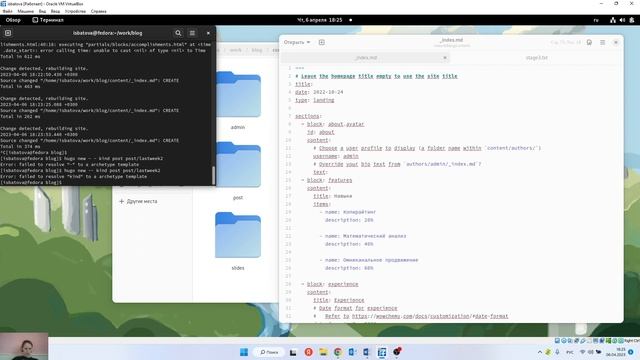
Task: Click the microphone icon in system tray
Action: tap(557, 352)
